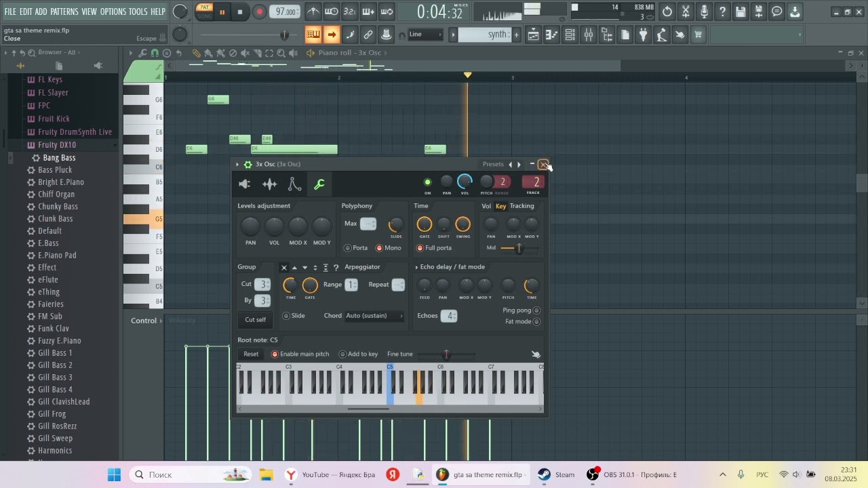Screen dimensions: 868x488
Task: Open Steam from the Windows taskbar
Action: 557,474
